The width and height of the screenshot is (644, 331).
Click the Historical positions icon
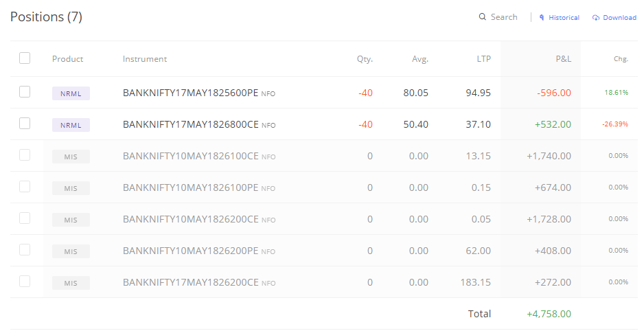coord(542,18)
